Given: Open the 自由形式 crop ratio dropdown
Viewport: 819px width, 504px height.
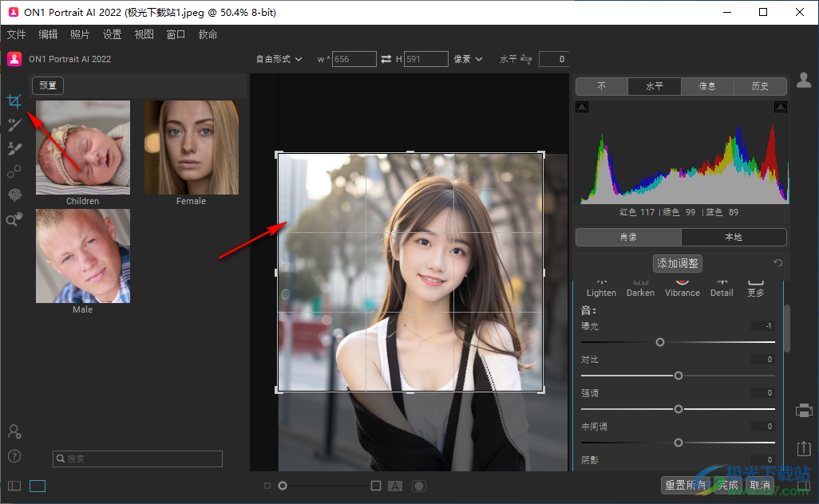Looking at the screenshot, I should (279, 59).
